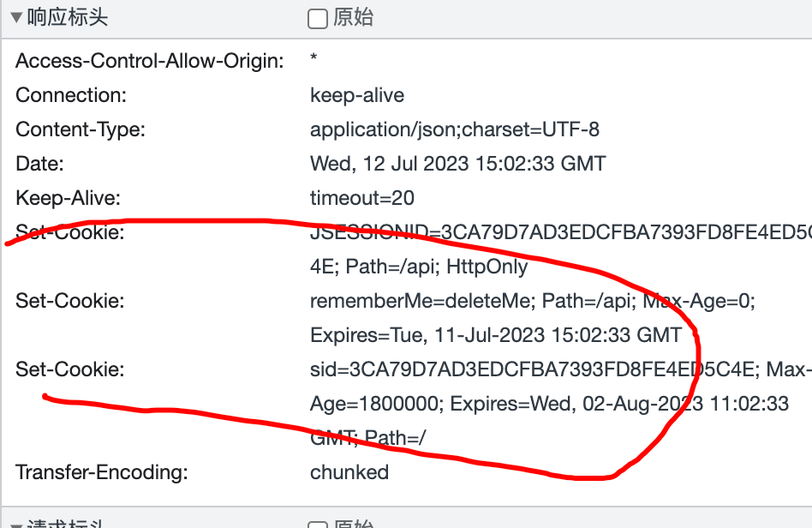Select the Wed, 12 Jul 2023 date value

pos(457,164)
